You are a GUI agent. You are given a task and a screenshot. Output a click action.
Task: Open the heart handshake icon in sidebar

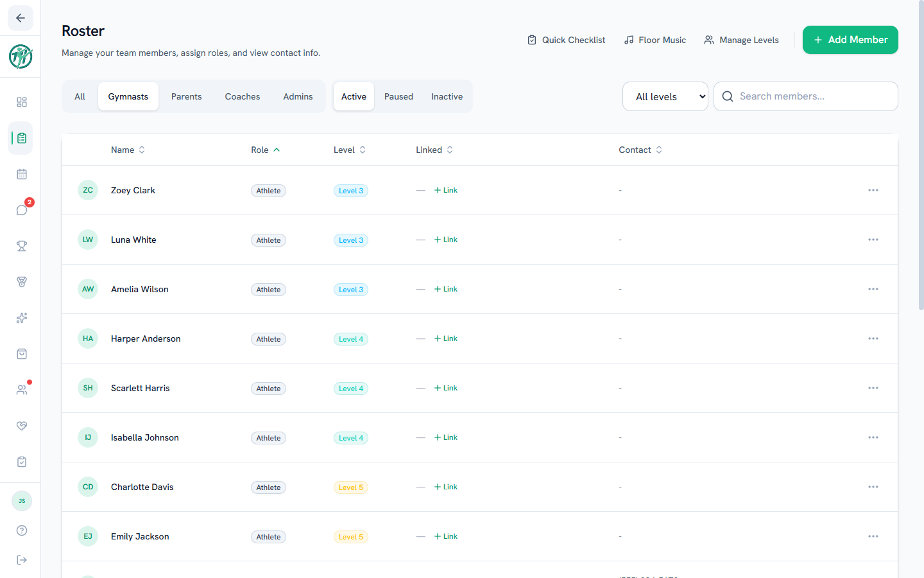pos(22,426)
